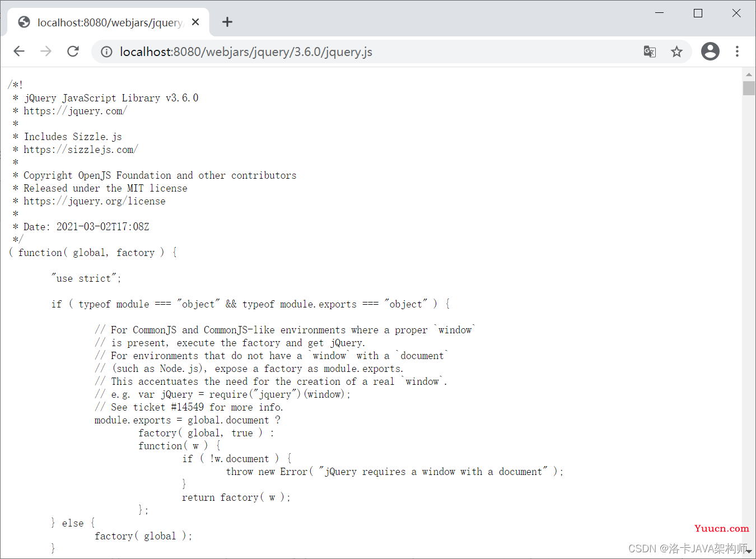
Task: Open the Chrome three-dot menu
Action: (x=737, y=52)
